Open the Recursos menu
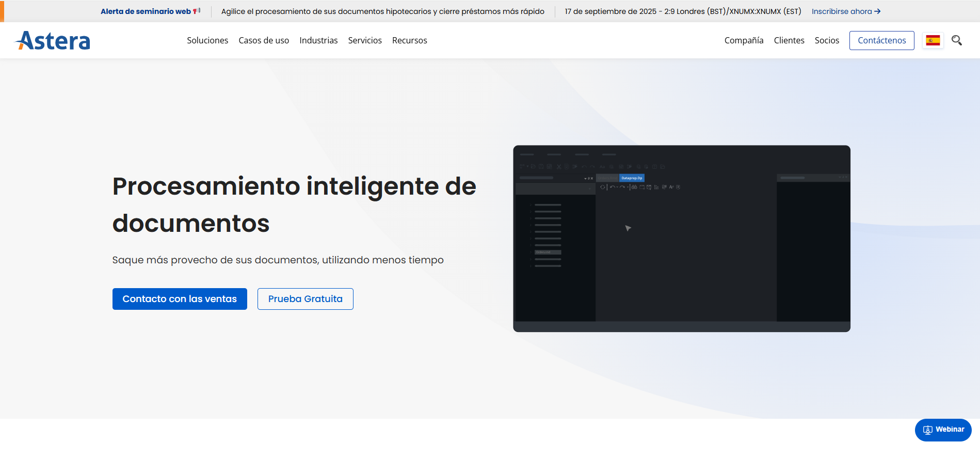Screen dimensions: 980x458 pos(410,40)
